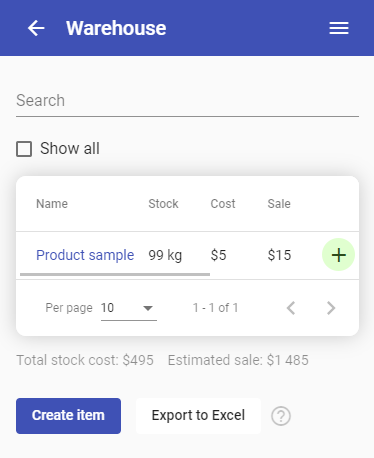Add stock with the green plus button
This screenshot has width=374, height=458.
(338, 255)
